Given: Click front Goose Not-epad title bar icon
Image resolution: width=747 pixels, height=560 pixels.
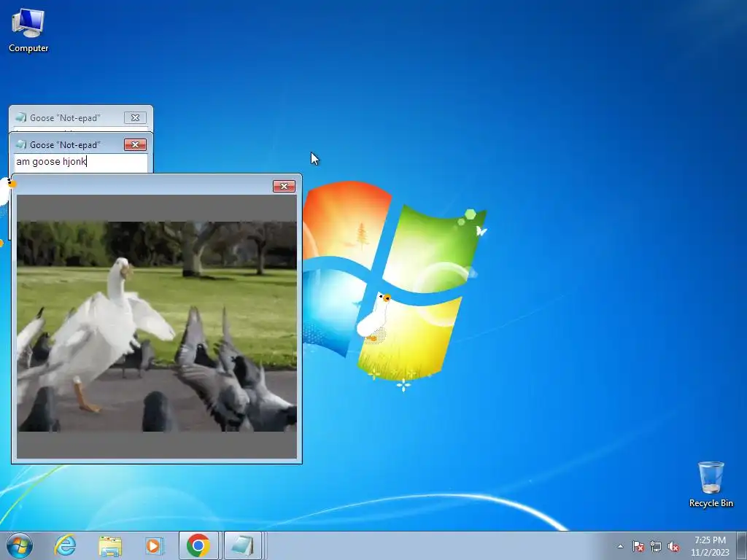Looking at the screenshot, I should (x=21, y=144).
